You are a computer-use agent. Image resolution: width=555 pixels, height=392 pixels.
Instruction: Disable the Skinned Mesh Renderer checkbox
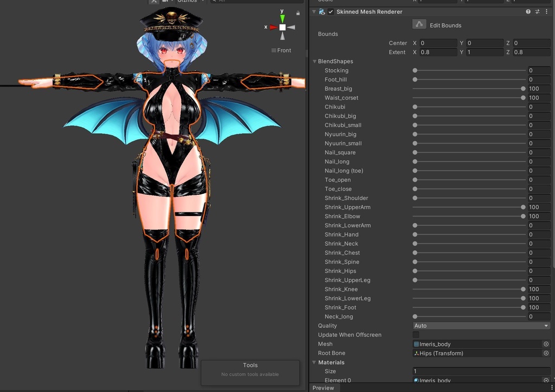(x=331, y=12)
